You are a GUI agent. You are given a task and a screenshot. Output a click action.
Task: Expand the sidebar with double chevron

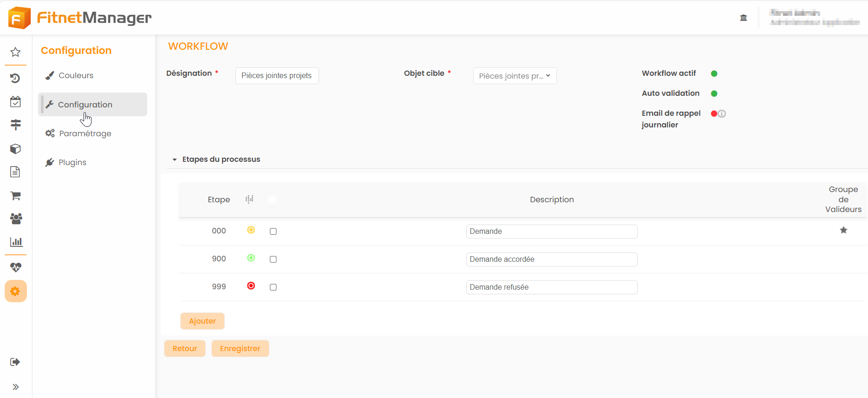[x=15, y=387]
